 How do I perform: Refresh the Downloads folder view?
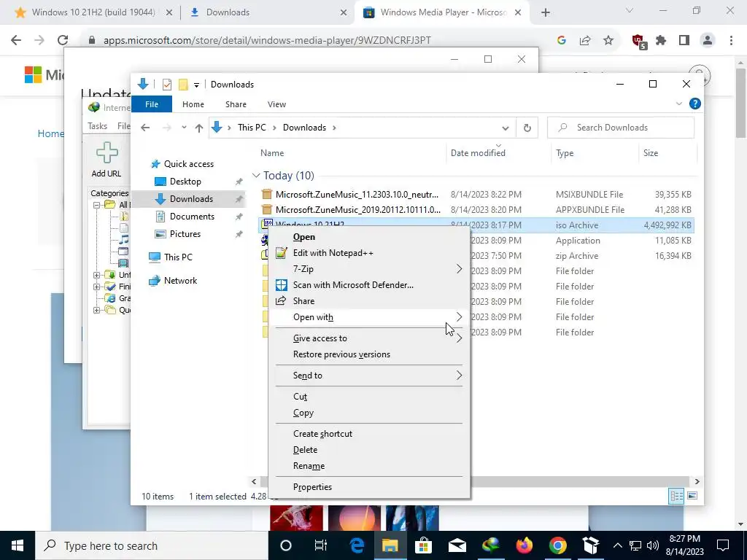point(527,128)
